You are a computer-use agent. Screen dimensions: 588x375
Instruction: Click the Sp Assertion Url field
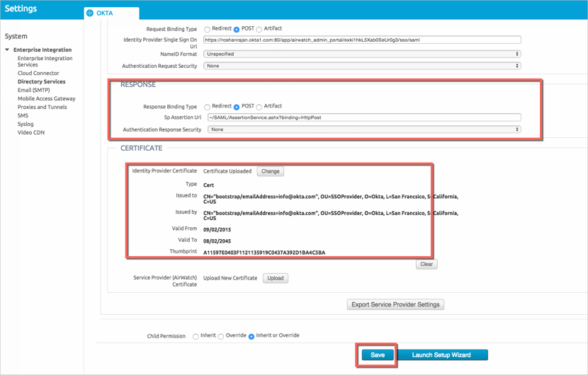pyautogui.click(x=364, y=117)
